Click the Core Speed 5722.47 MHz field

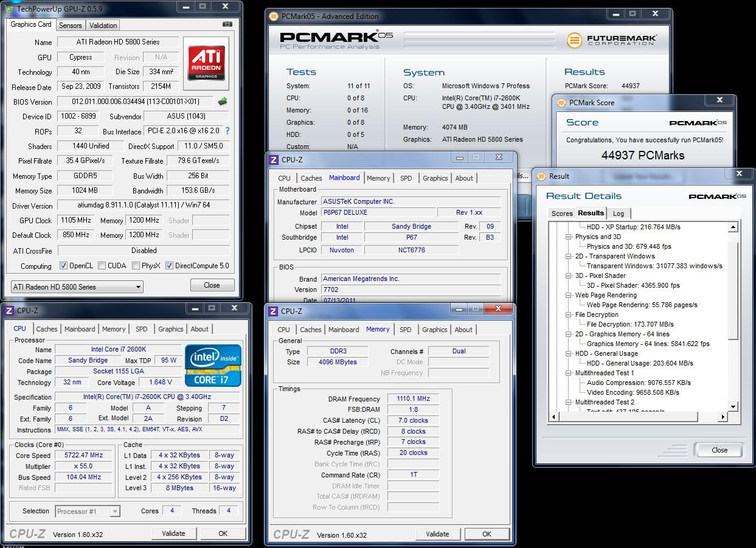coord(83,455)
